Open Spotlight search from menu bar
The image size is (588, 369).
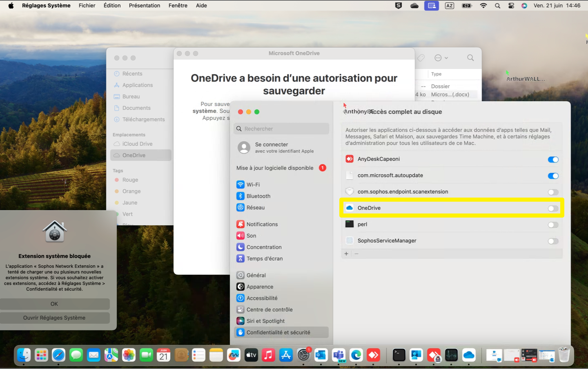(x=497, y=5)
